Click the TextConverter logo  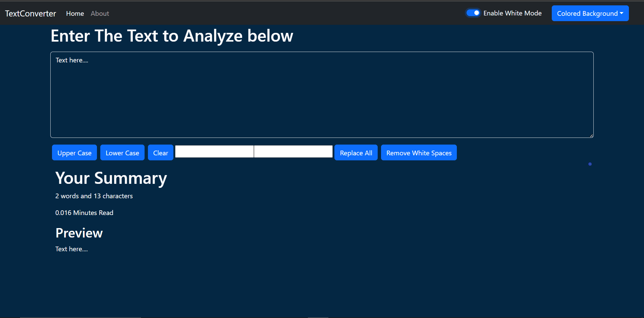tap(30, 13)
